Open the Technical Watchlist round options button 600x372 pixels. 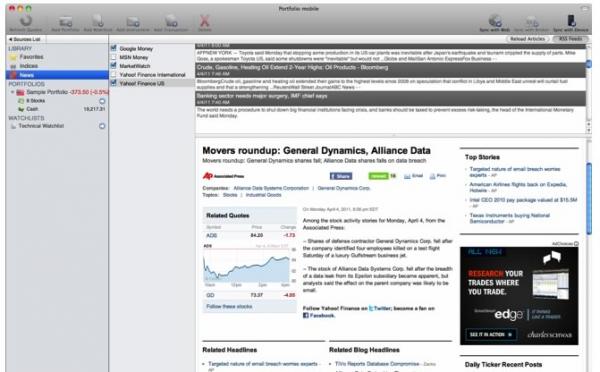pos(102,126)
